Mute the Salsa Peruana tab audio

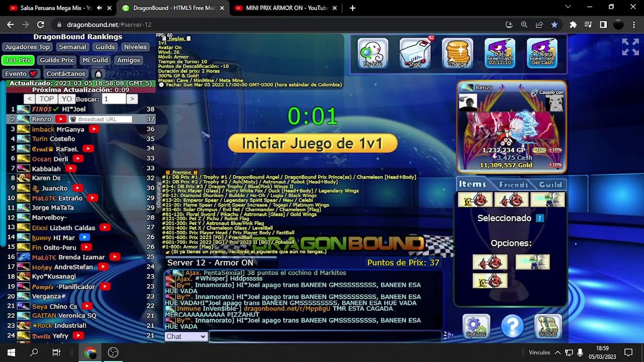click(x=99, y=8)
